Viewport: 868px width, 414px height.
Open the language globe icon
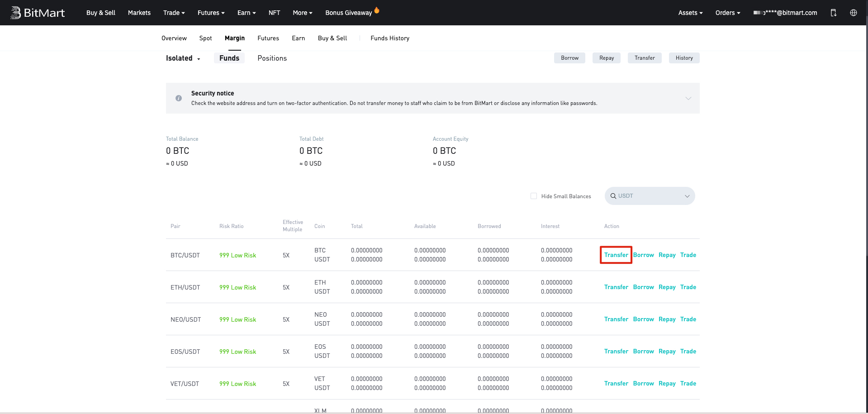tap(853, 13)
